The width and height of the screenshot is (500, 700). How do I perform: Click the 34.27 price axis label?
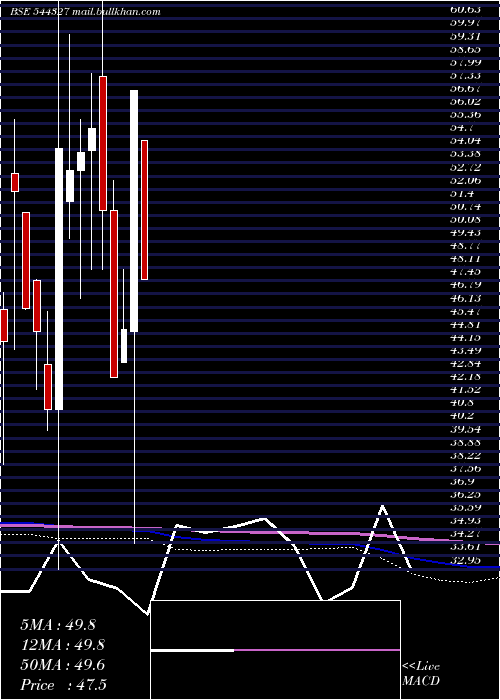point(466,533)
